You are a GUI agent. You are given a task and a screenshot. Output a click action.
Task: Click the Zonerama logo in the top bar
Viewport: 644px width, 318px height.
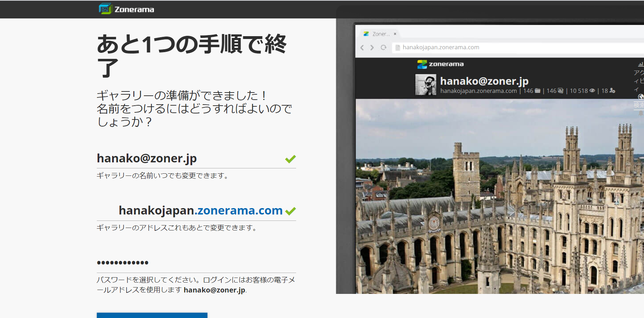coord(127,9)
